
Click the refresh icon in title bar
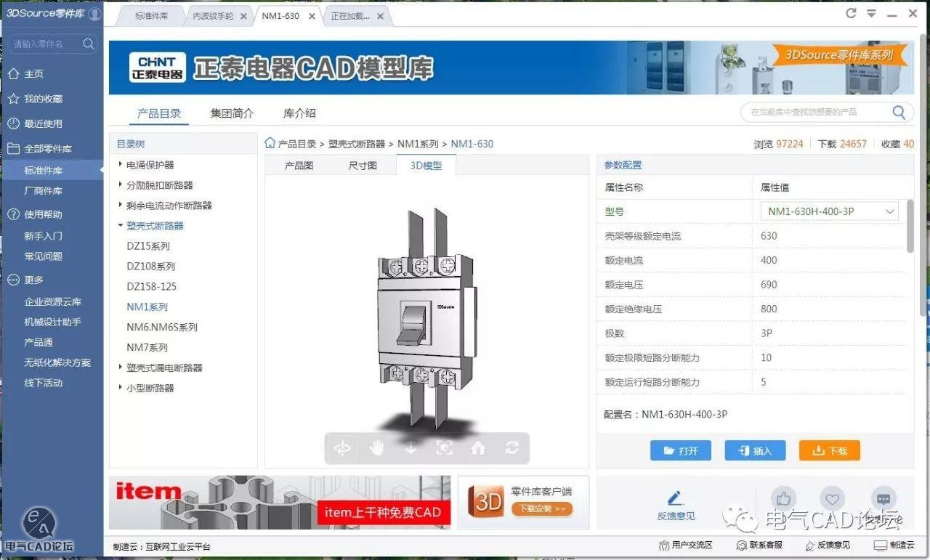[x=852, y=14]
